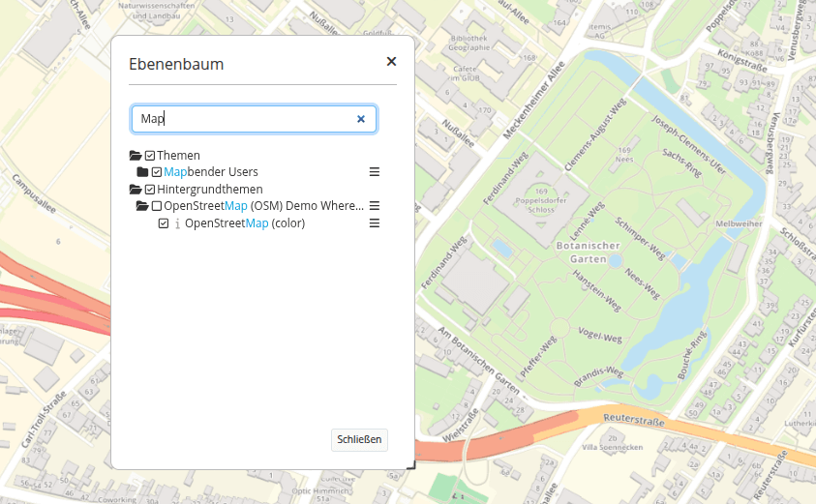The height and width of the screenshot is (504, 816).
Task: Toggle the Themen checkbox
Action: click(150, 155)
